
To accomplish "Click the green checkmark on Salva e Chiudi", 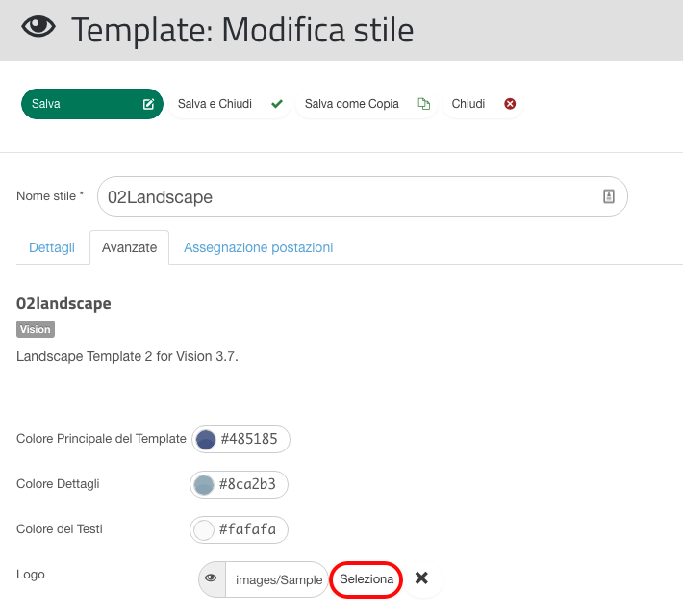I will pyautogui.click(x=277, y=104).
